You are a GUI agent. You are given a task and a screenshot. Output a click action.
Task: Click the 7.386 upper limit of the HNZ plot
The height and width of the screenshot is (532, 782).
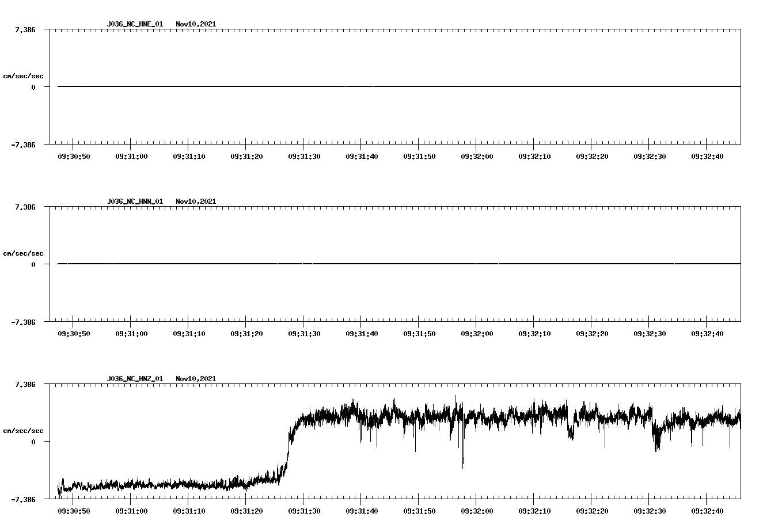pyautogui.click(x=25, y=384)
